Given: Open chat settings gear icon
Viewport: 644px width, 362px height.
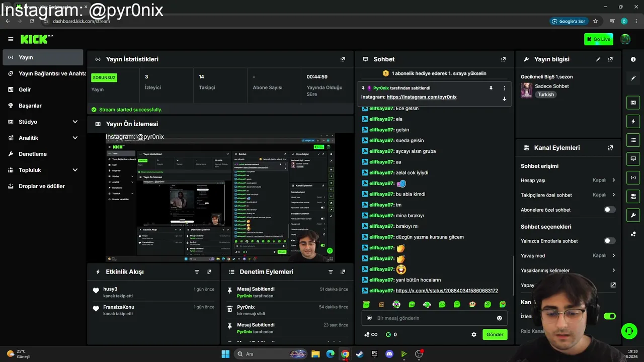Looking at the screenshot, I should tap(473, 335).
